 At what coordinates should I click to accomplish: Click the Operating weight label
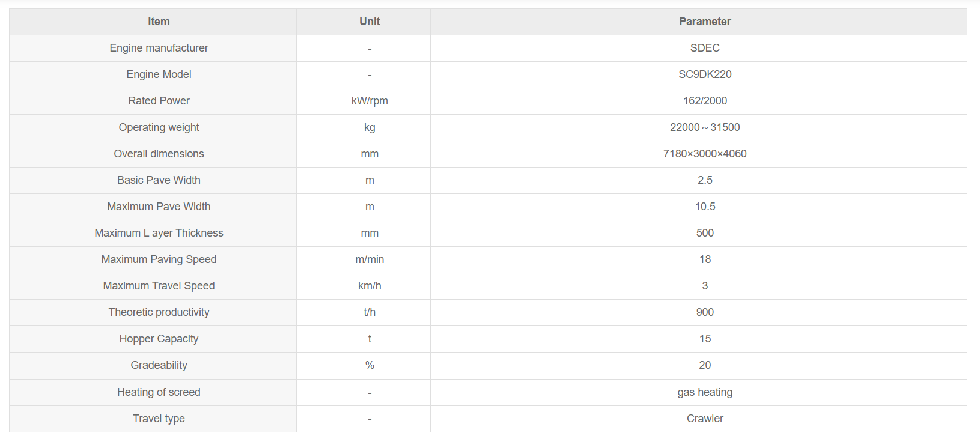(159, 127)
